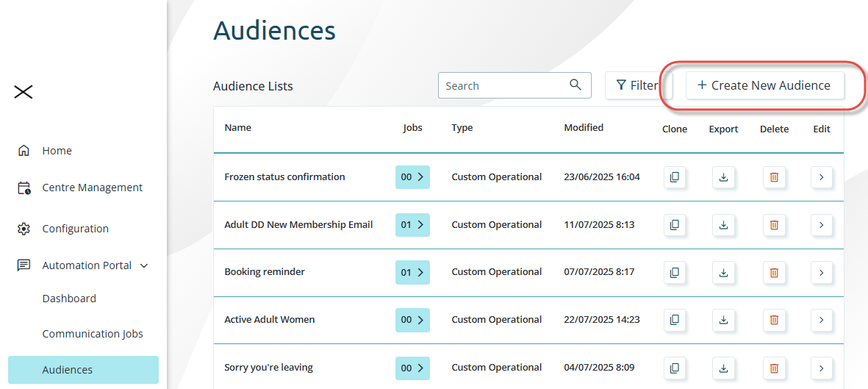Click the search magnifier icon

(575, 85)
